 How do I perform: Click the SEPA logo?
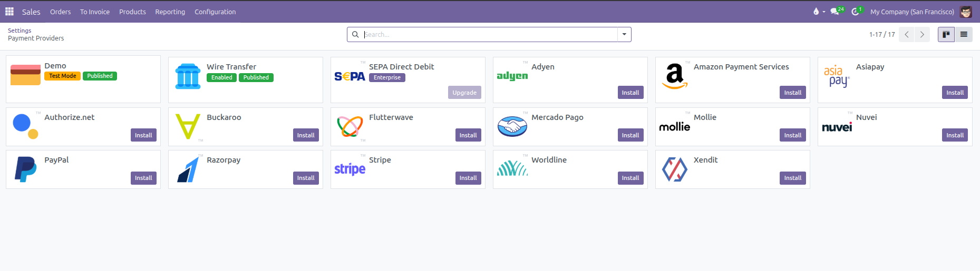pos(350,76)
